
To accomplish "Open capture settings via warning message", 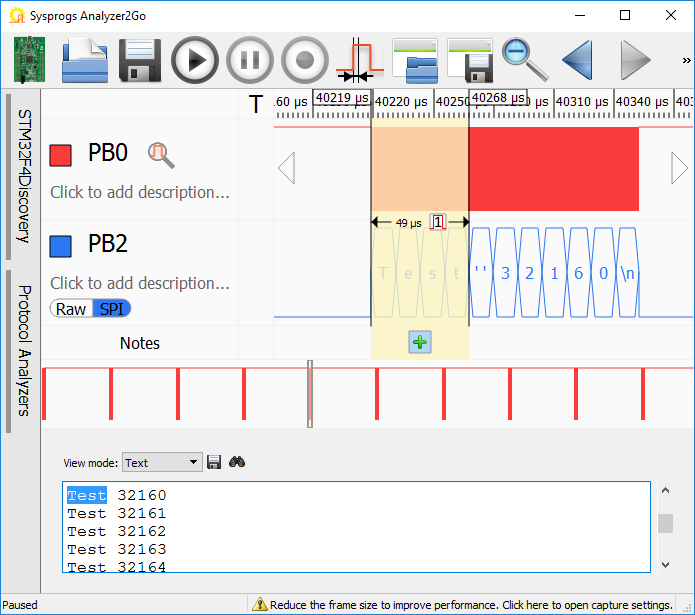I will [471, 605].
